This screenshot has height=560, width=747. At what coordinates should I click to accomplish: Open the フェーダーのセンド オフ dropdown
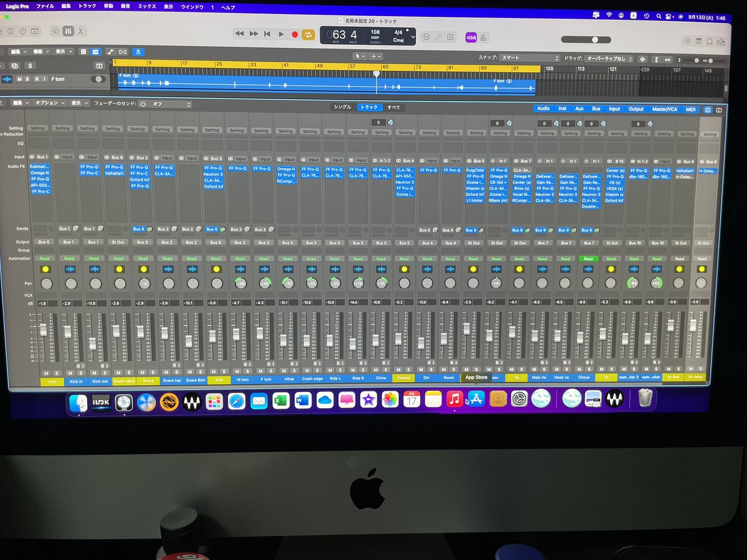[171, 104]
